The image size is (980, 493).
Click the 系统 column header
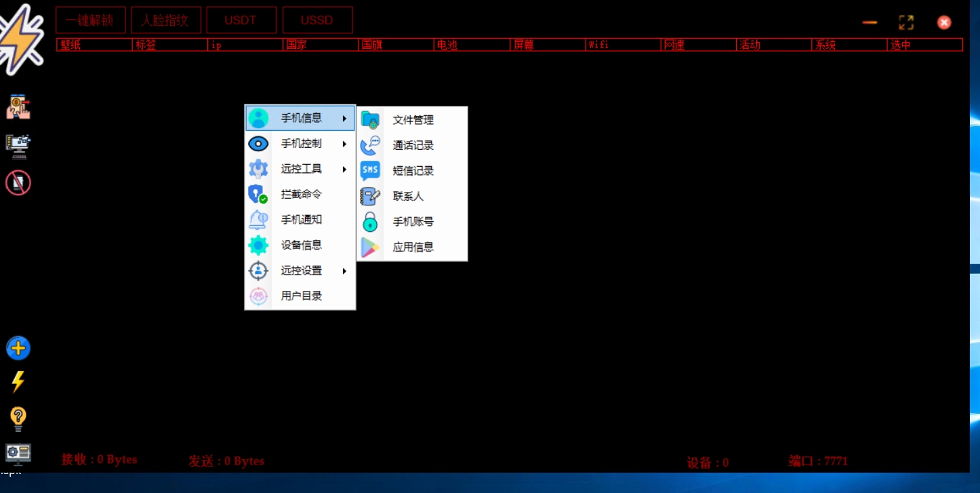click(x=849, y=45)
